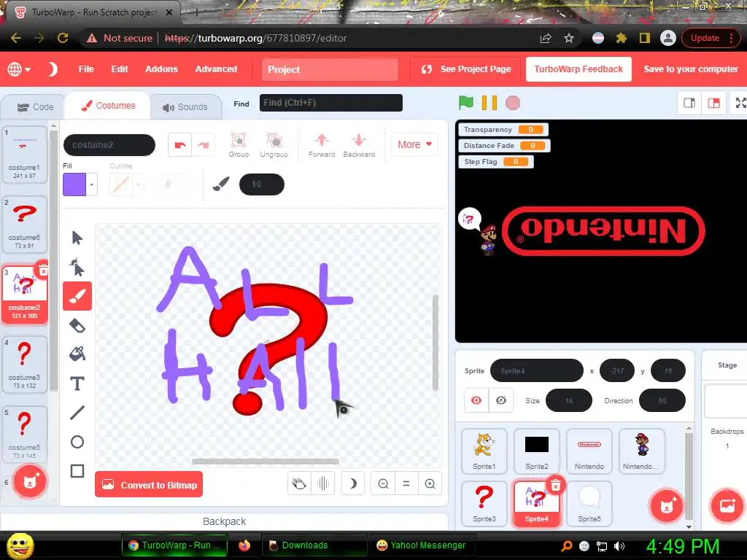The height and width of the screenshot is (560, 747).
Task: Open the File menu
Action: click(86, 69)
